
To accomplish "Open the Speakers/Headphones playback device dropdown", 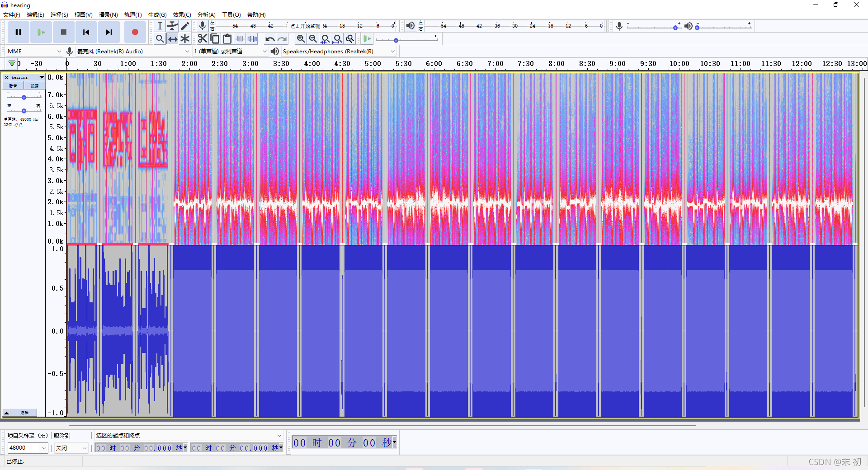I will coord(339,52).
